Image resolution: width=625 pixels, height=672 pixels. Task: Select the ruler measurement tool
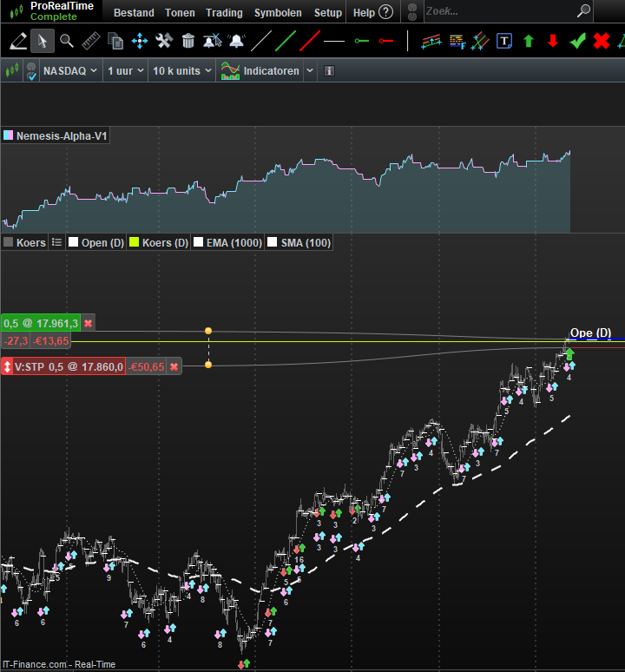[x=90, y=41]
